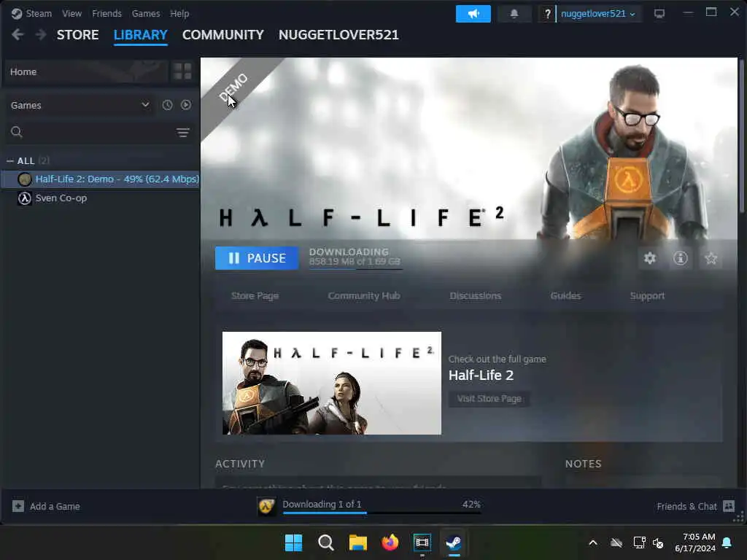Click into the library search field
Screen dimensions: 747x560
98,132
